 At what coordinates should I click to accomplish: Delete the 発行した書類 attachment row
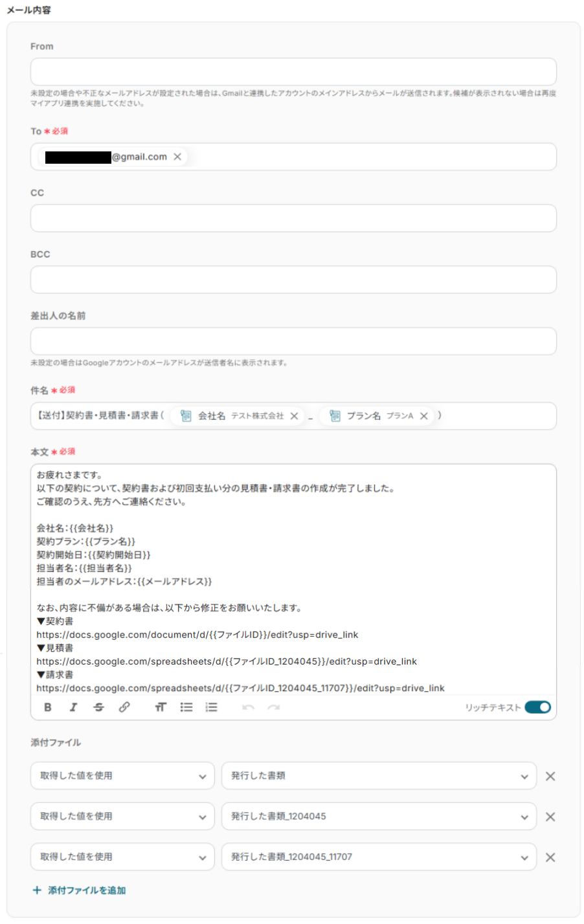pyautogui.click(x=550, y=776)
